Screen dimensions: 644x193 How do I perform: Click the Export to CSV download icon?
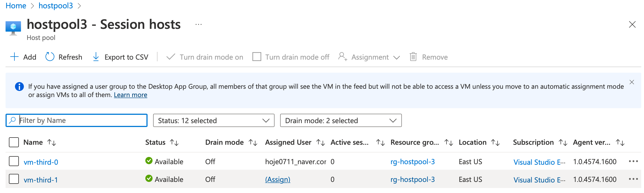[x=96, y=57]
